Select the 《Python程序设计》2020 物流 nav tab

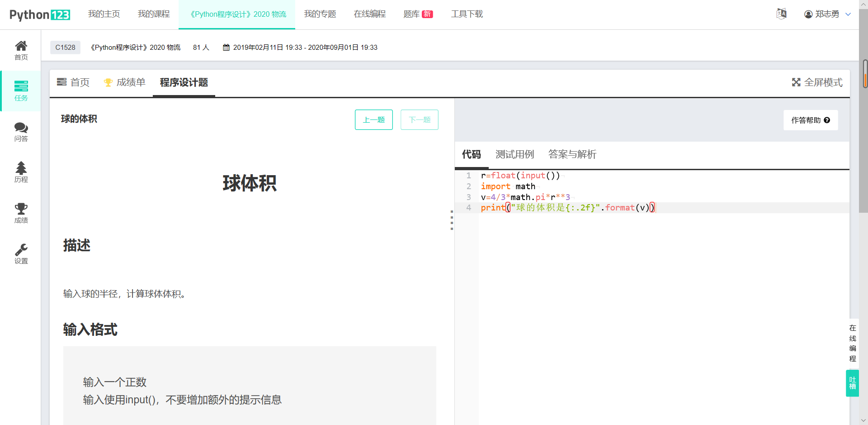pos(237,14)
